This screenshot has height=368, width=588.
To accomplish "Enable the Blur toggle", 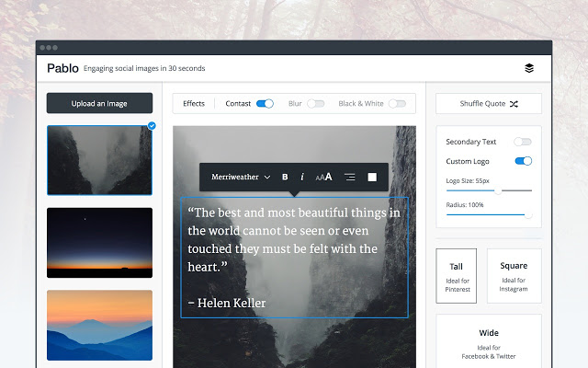I will (316, 104).
